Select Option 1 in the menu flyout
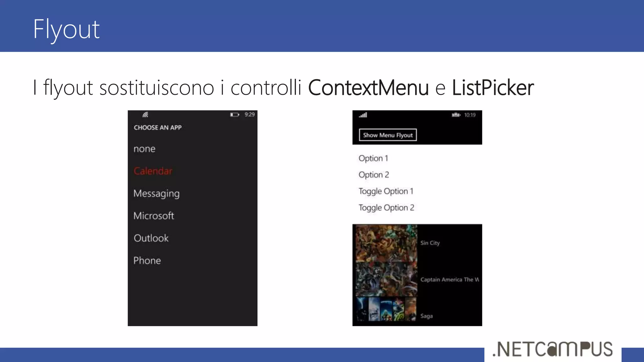The height and width of the screenshot is (362, 644). pyautogui.click(x=373, y=158)
